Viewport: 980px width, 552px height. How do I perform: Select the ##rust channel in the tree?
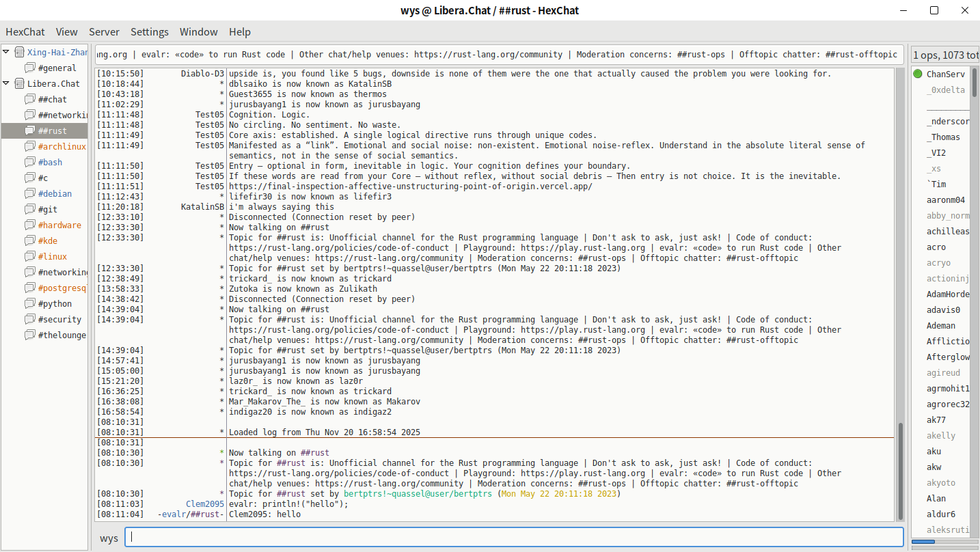tap(44, 130)
